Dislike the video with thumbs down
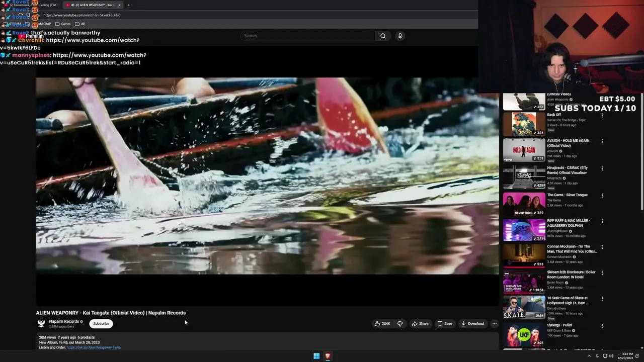The image size is (644, 362). [x=400, y=324]
